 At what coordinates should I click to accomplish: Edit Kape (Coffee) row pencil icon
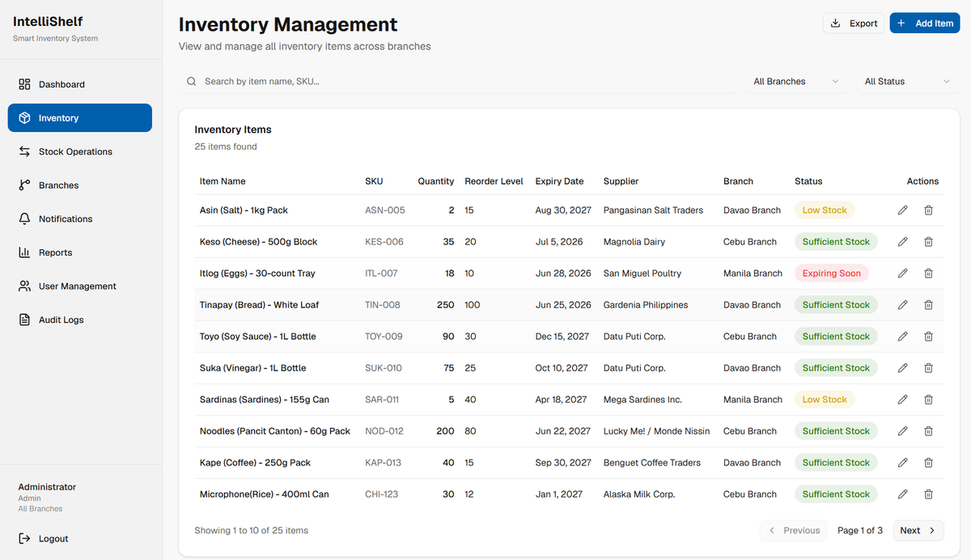[903, 463]
